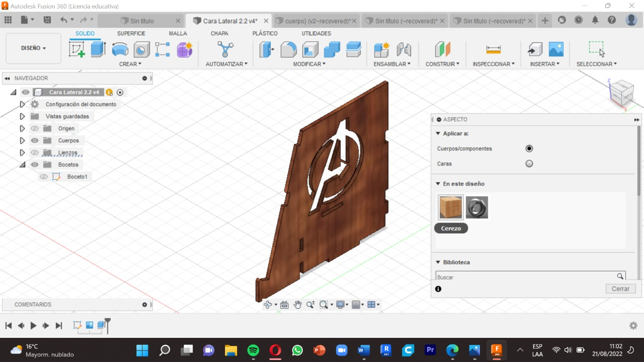Viewport: 644px width, 362px height.
Task: Click the ViewCube orientation cube
Action: click(x=622, y=94)
